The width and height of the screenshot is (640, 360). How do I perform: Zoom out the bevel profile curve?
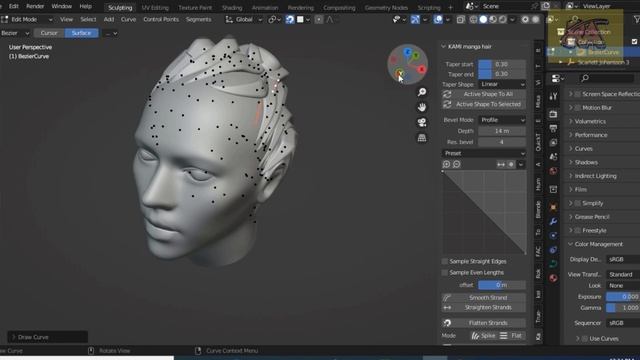pos(456,164)
